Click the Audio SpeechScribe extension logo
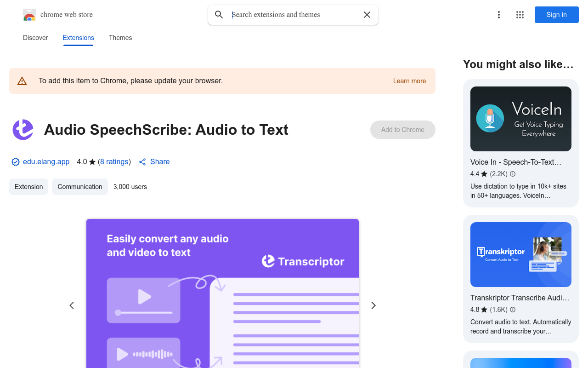588x368 pixels. pyautogui.click(x=23, y=130)
